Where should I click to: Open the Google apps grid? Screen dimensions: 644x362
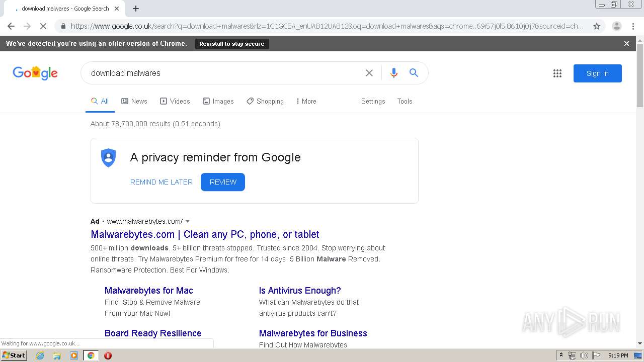(x=557, y=73)
